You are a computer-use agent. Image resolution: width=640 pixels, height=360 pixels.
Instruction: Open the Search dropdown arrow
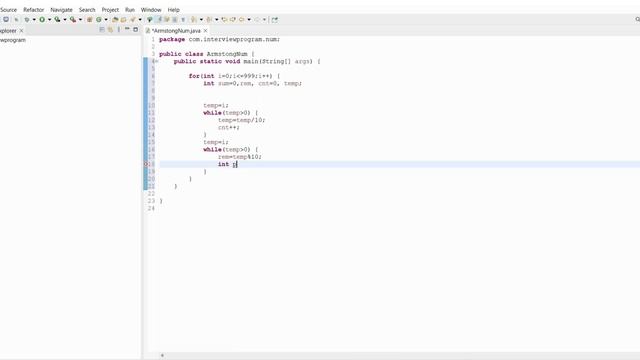pos(140,19)
